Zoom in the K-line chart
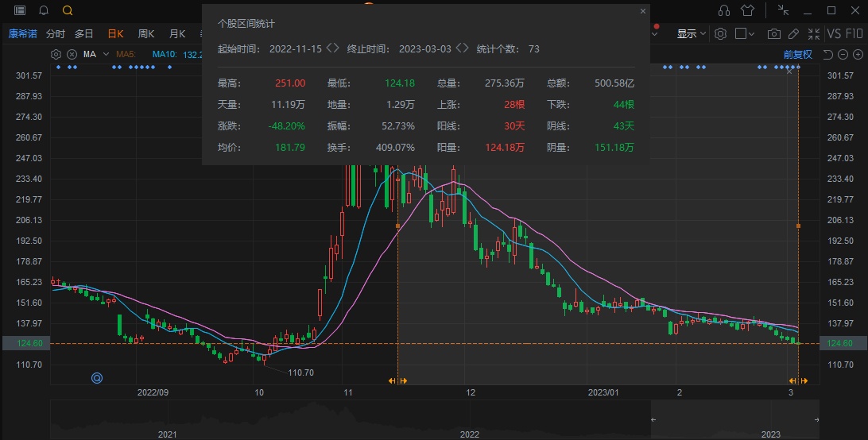Image resolution: width=868 pixels, height=440 pixels. (858, 54)
